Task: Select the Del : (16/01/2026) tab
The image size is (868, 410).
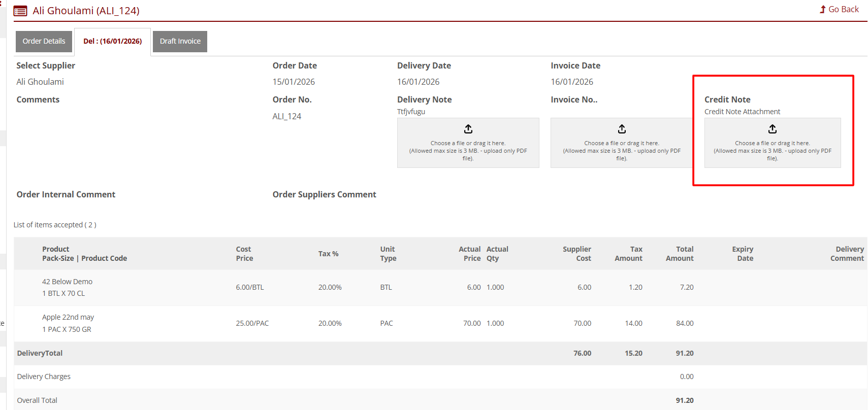Action: (112, 41)
